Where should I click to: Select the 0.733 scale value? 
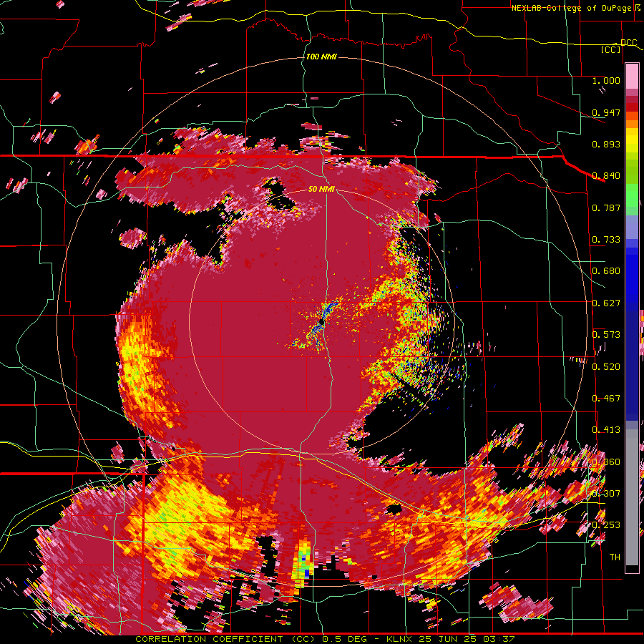pos(606,240)
